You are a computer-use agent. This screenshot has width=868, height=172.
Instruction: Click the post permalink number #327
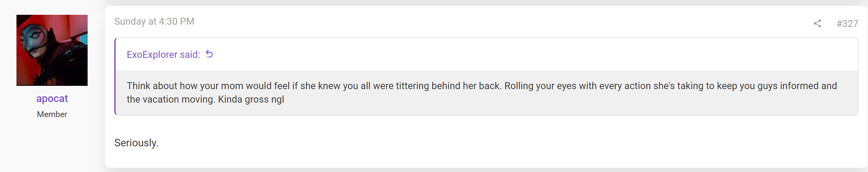[847, 23]
